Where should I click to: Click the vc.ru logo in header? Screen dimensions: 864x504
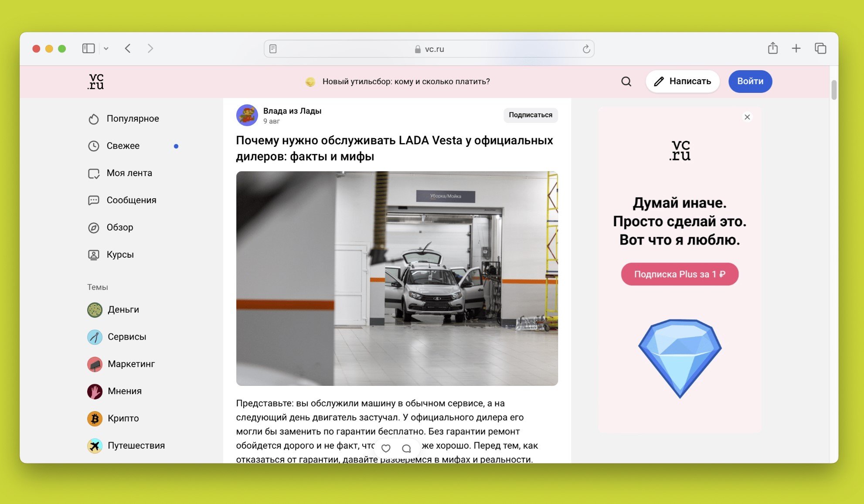coord(95,82)
